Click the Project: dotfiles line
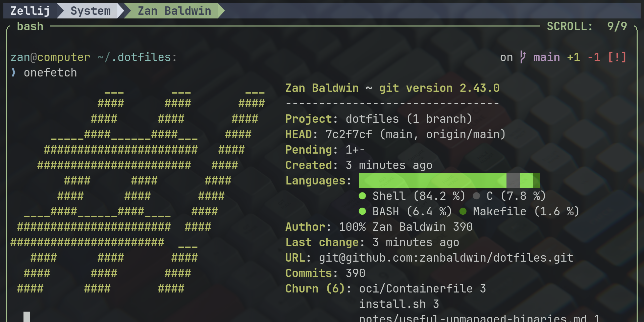 (379, 119)
